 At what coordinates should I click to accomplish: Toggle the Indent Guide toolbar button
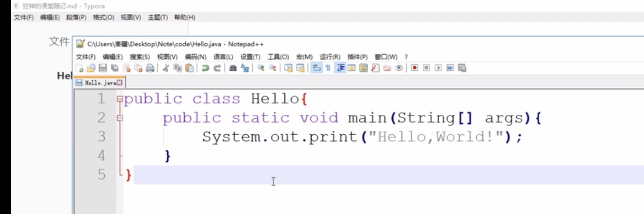pyautogui.click(x=341, y=68)
